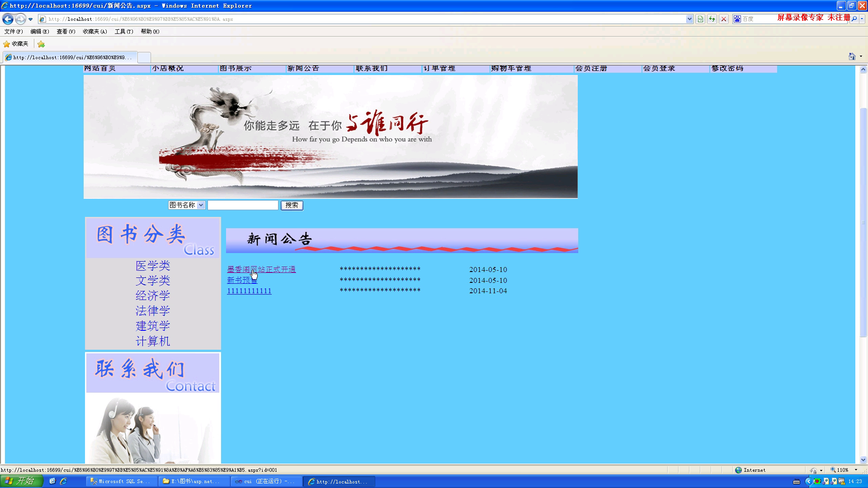Click the IE quick launch icon
The image size is (868, 488).
pos(64,481)
